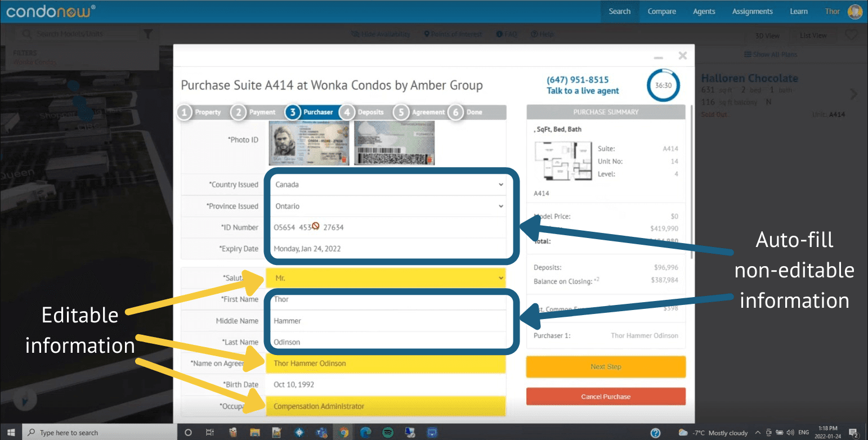The width and height of the screenshot is (868, 440).
Task: Open the Salutation dropdown showing Mr.
Action: (x=386, y=278)
